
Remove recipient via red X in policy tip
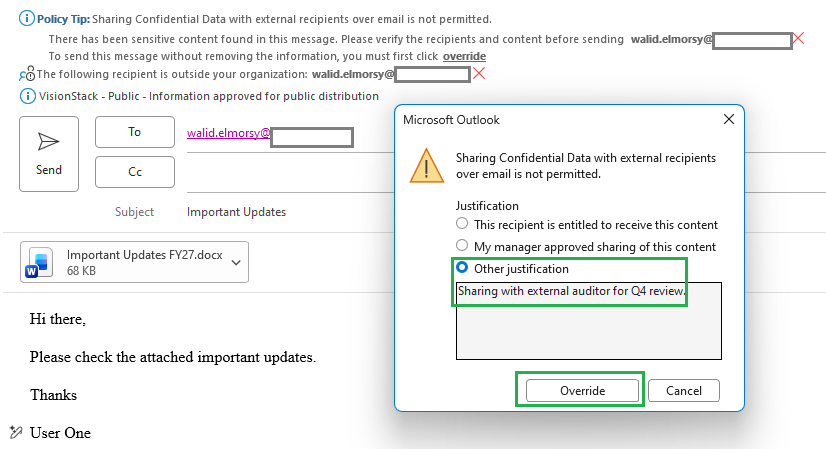[799, 38]
